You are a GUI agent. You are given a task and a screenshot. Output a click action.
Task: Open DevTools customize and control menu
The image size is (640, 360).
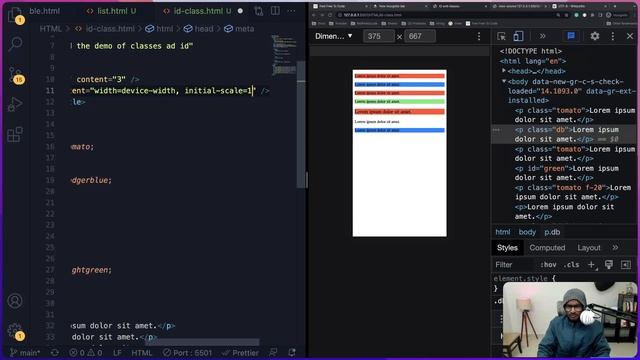(613, 36)
